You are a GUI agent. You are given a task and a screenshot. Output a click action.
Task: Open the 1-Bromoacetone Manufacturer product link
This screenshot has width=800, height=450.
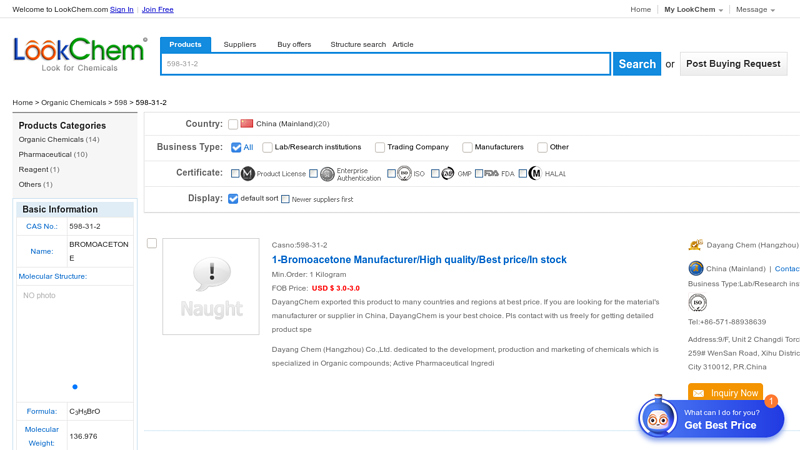(419, 259)
